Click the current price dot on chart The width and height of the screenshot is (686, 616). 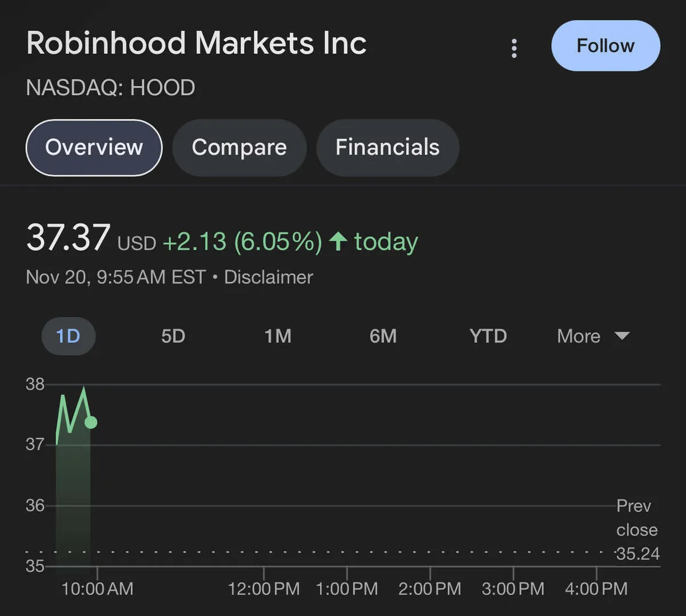pyautogui.click(x=91, y=423)
